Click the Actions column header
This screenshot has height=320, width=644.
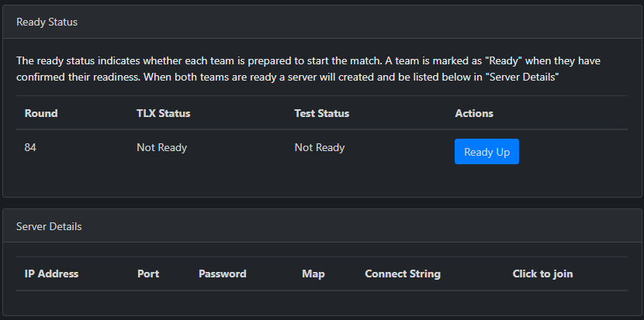click(474, 113)
